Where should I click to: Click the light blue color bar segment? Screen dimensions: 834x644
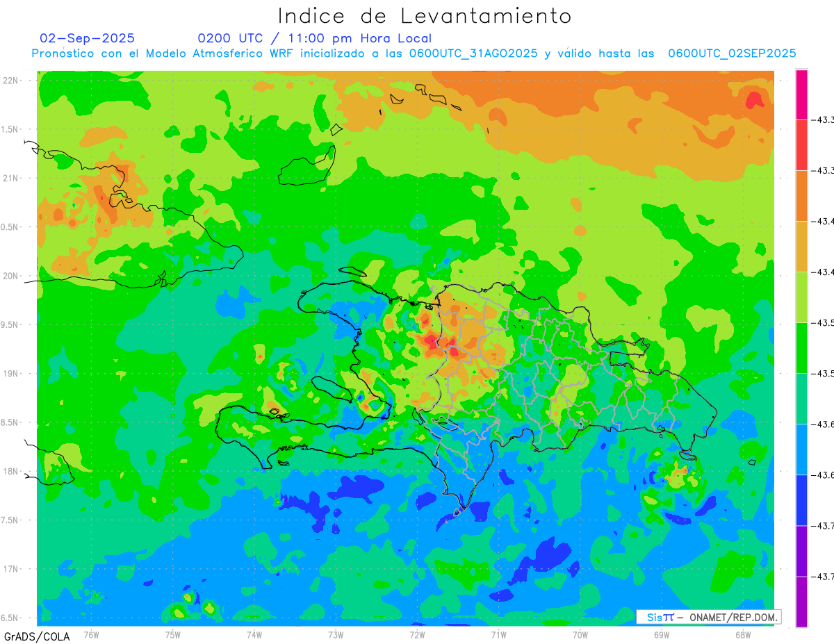pos(801,449)
